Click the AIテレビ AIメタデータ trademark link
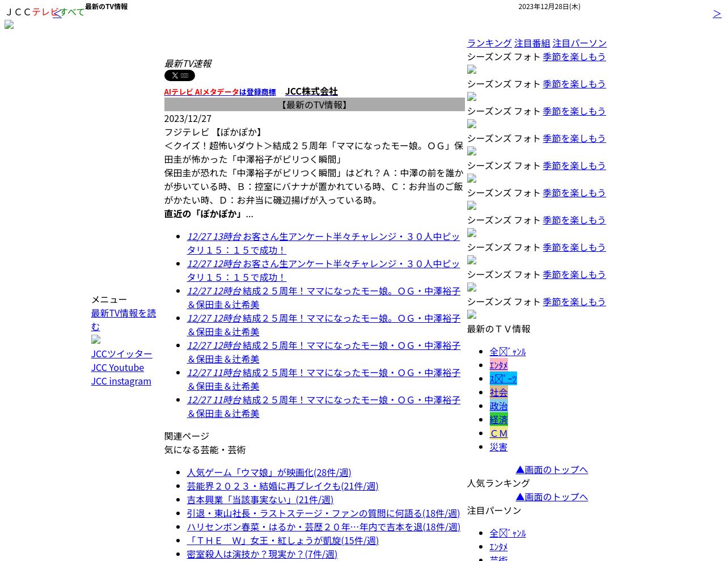Screen dimensions: 728x561 coord(220,92)
